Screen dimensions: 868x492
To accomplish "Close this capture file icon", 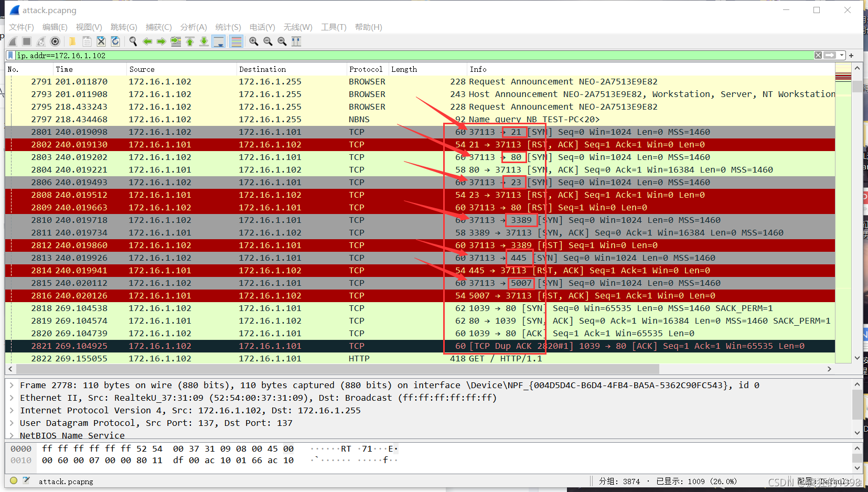I will 101,41.
